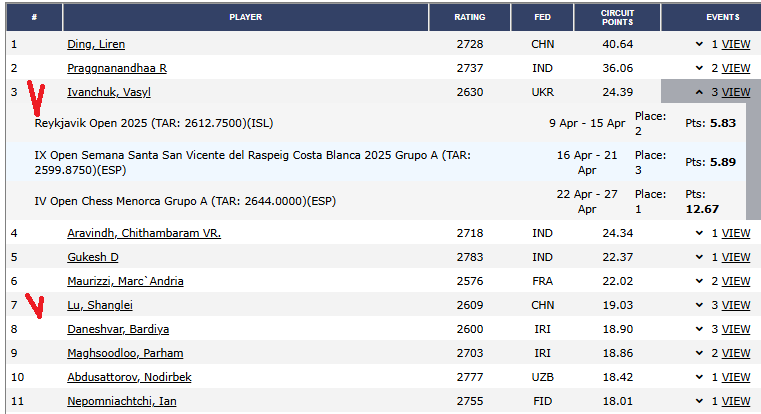The width and height of the screenshot is (761, 414).
Task: Expand events for Ding, Liren
Action: (699, 44)
